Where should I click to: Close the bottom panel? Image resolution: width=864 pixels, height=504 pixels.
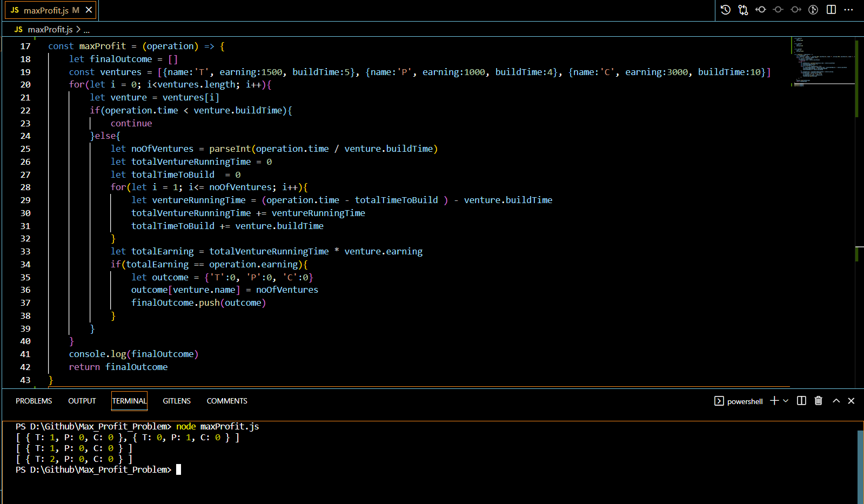coord(852,400)
